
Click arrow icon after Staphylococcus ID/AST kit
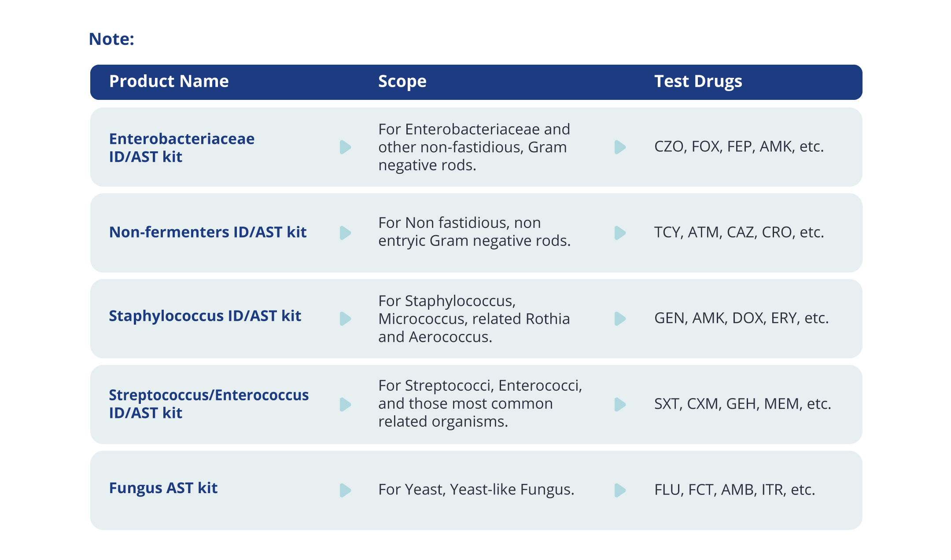(346, 318)
